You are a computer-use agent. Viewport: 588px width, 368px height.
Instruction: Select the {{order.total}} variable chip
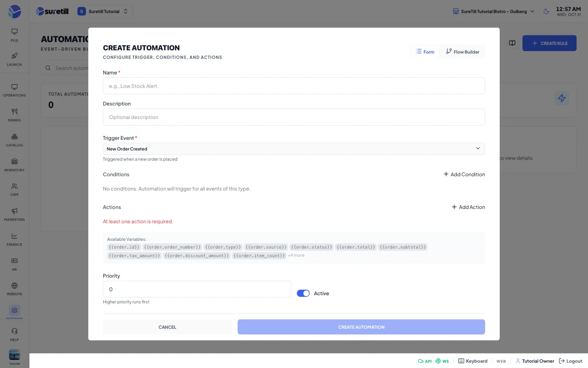coord(356,247)
